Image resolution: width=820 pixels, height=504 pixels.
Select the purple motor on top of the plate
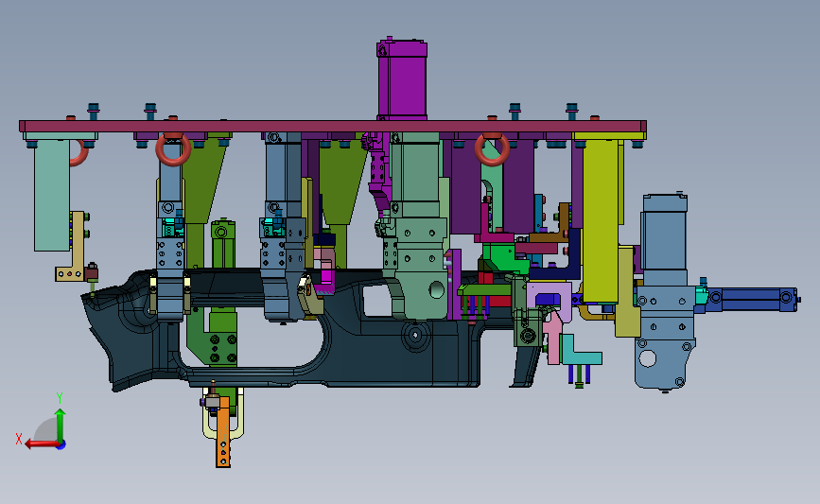click(x=402, y=79)
